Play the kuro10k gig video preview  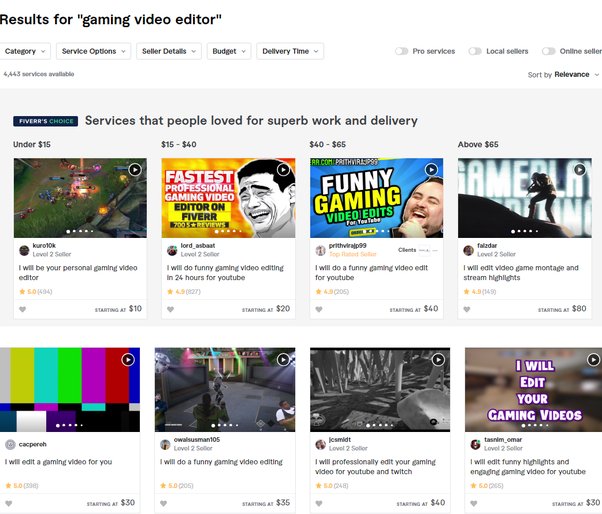pos(135,169)
